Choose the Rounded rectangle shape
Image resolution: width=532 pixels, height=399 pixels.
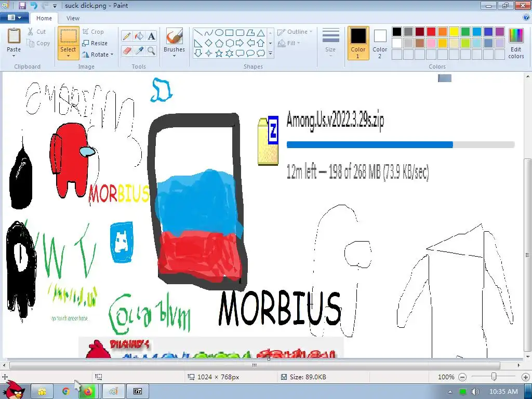coord(240,33)
